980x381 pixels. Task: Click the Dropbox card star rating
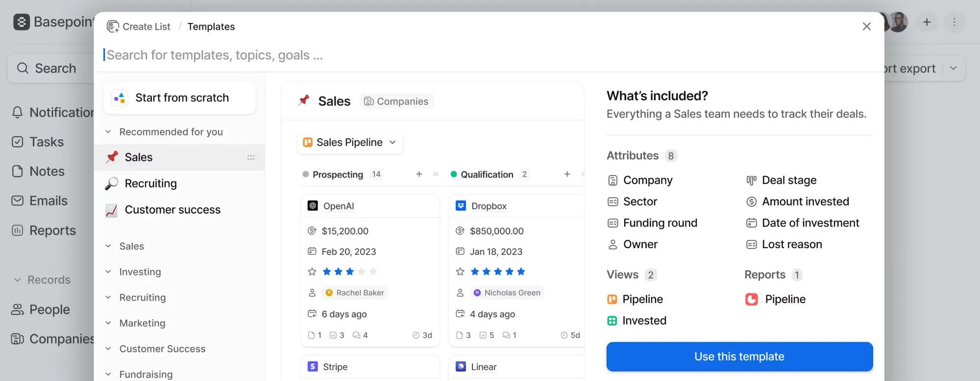click(497, 272)
